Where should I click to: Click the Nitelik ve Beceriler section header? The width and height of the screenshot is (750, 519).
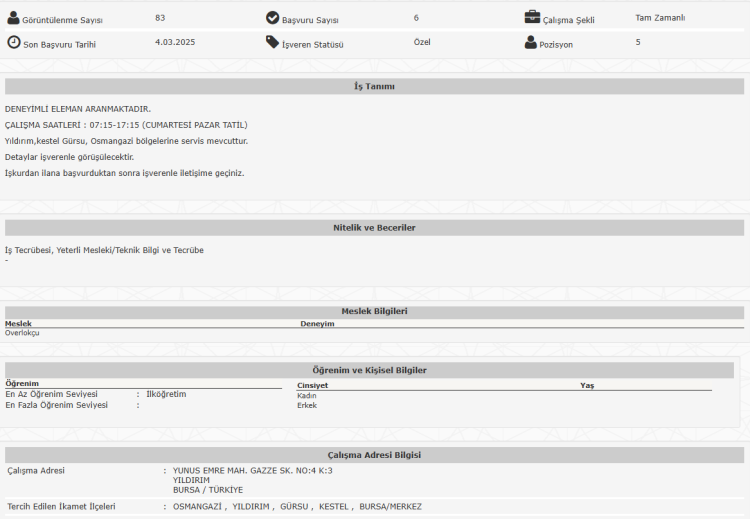pos(374,228)
